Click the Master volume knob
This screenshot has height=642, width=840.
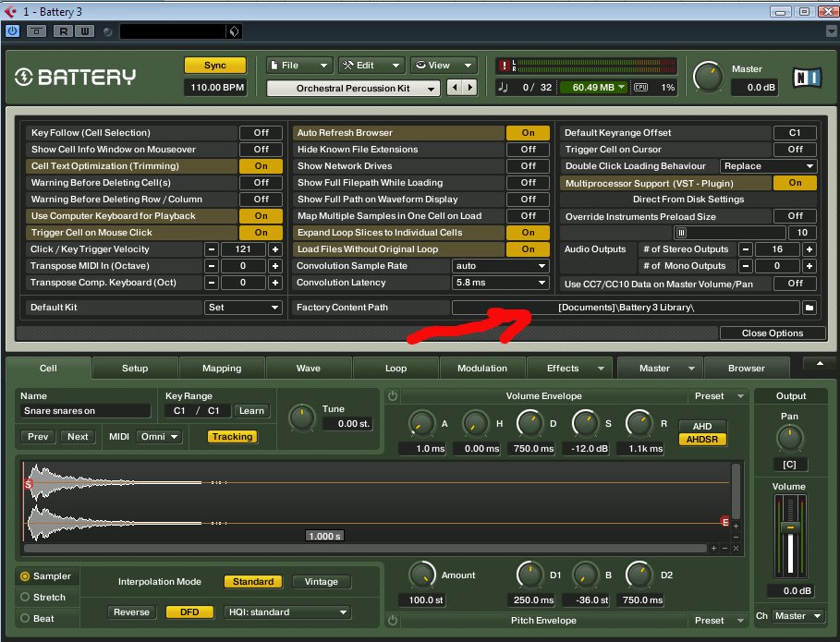(x=708, y=77)
